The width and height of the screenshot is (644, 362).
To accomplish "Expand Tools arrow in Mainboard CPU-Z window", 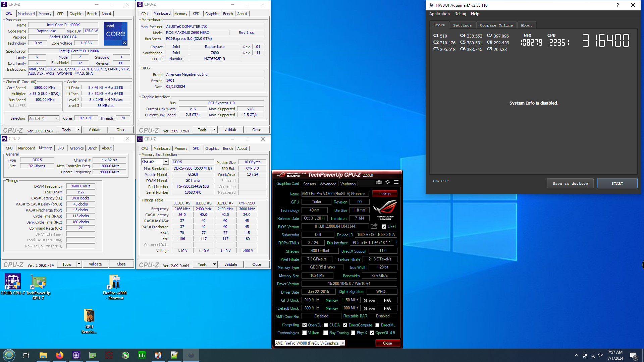I will 214,130.
